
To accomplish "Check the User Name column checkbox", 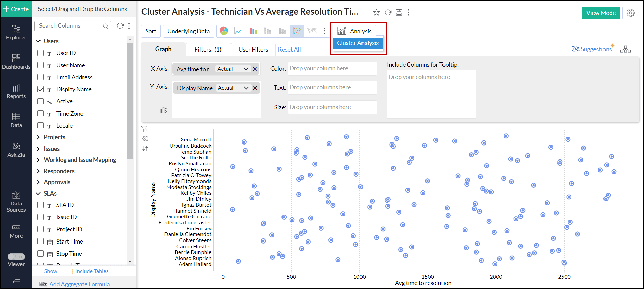I will [41, 65].
